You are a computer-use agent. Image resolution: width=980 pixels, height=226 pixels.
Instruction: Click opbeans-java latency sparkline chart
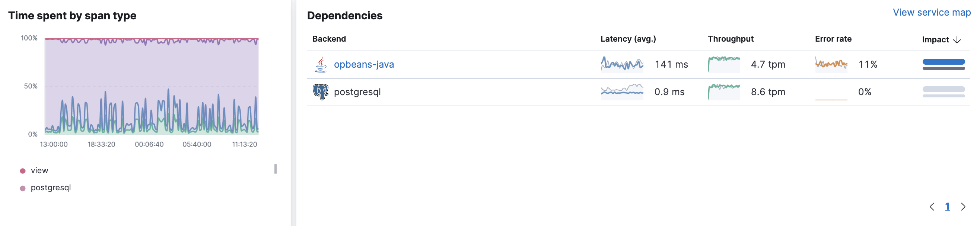(622, 65)
